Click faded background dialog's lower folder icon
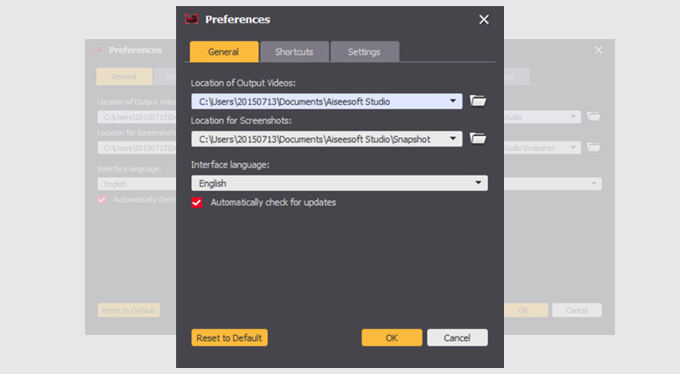The image size is (680, 374). point(594,147)
